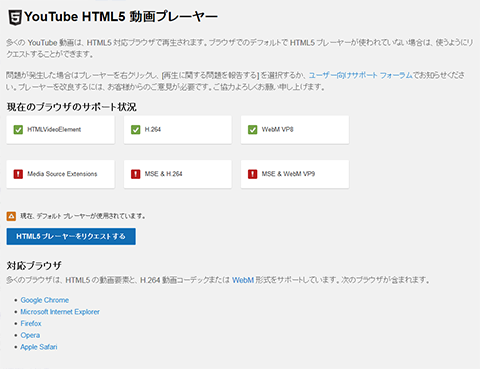Open the WebM format link
The height and width of the screenshot is (369, 480).
(x=243, y=280)
